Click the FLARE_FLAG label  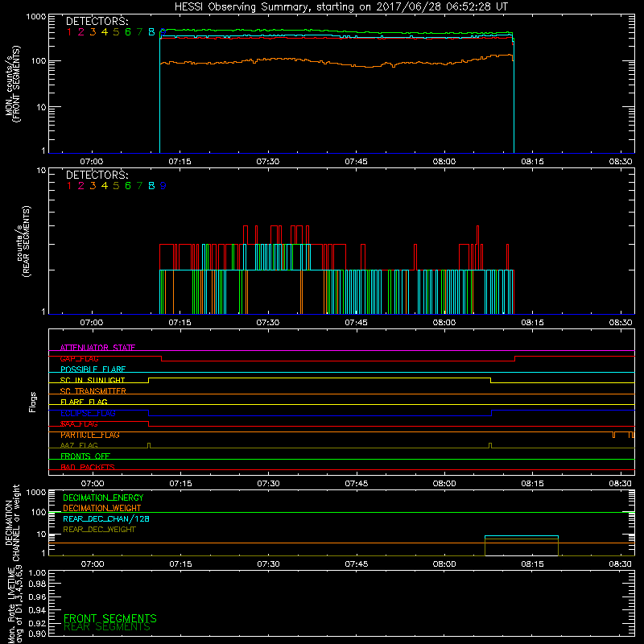click(x=84, y=402)
